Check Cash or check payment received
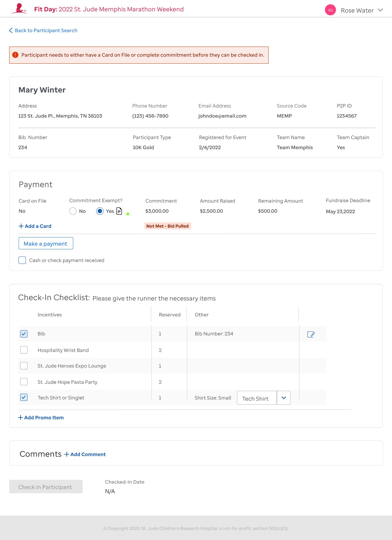Viewport: 392px width, 540px height. point(22,260)
